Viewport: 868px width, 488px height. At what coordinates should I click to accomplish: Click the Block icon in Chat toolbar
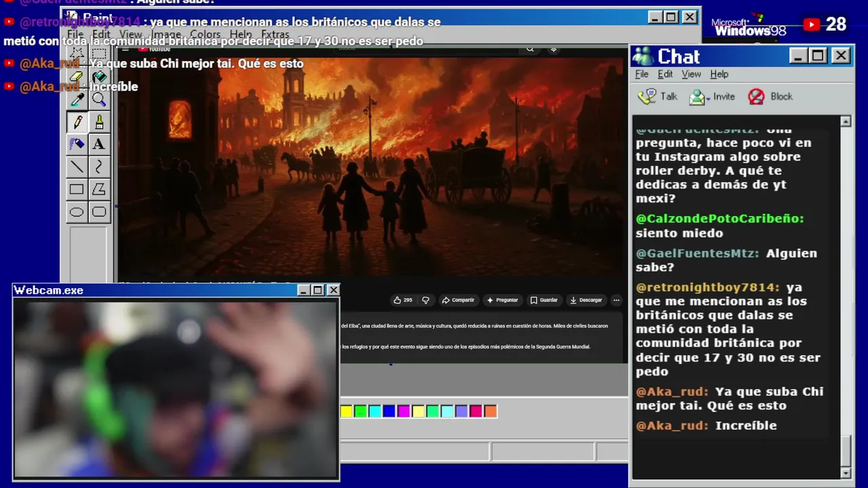tap(756, 97)
